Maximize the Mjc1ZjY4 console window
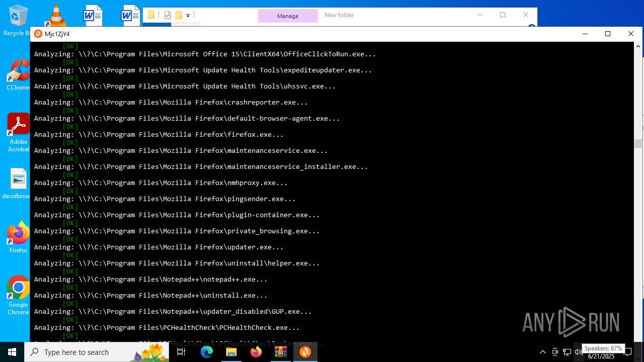644x362 pixels. click(x=608, y=34)
